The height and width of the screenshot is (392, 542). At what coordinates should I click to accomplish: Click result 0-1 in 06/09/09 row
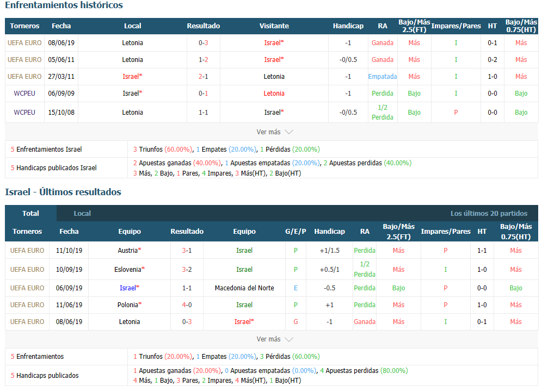coord(204,94)
